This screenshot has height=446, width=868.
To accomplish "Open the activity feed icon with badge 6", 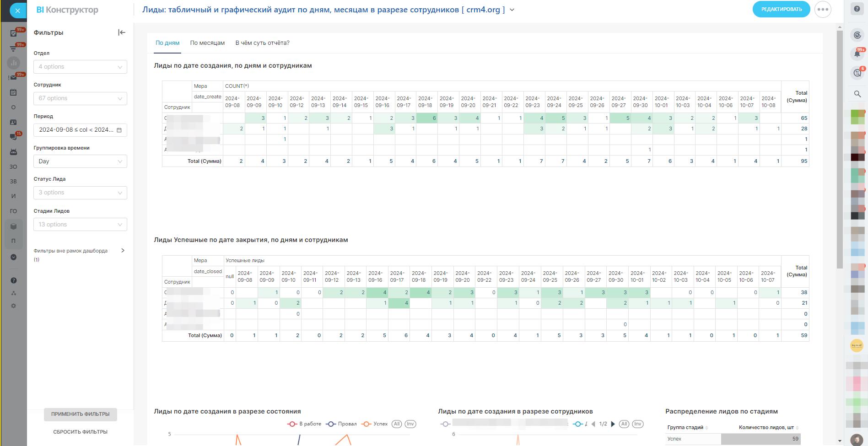I will coord(857,73).
